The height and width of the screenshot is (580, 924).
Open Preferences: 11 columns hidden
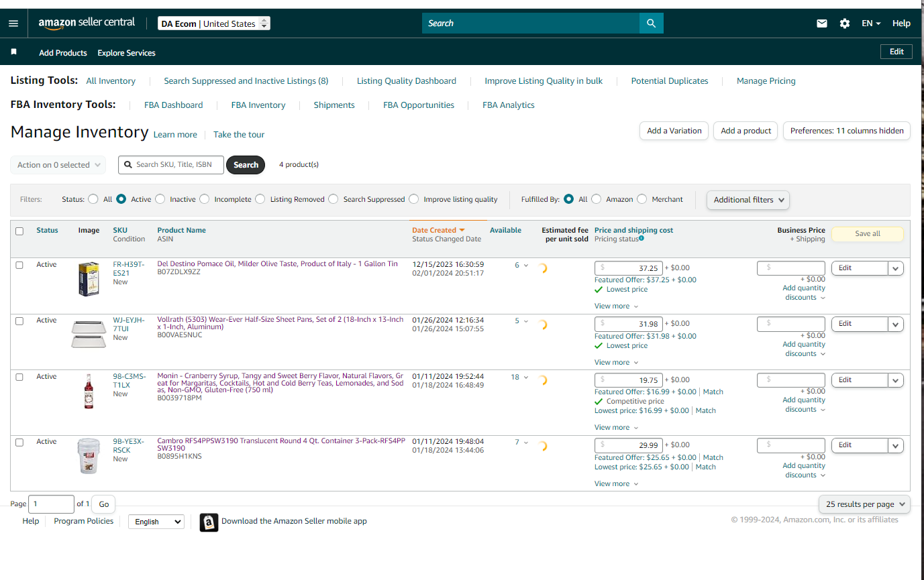click(847, 131)
